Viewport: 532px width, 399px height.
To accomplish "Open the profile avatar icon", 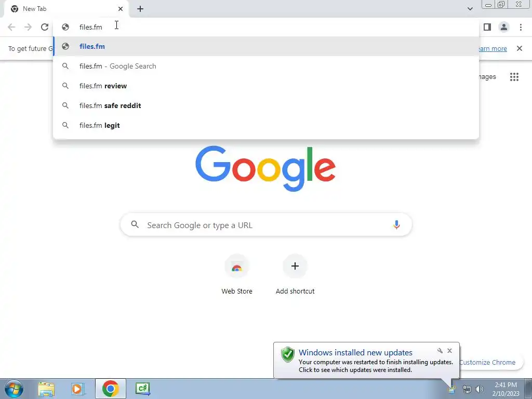I will pyautogui.click(x=504, y=27).
